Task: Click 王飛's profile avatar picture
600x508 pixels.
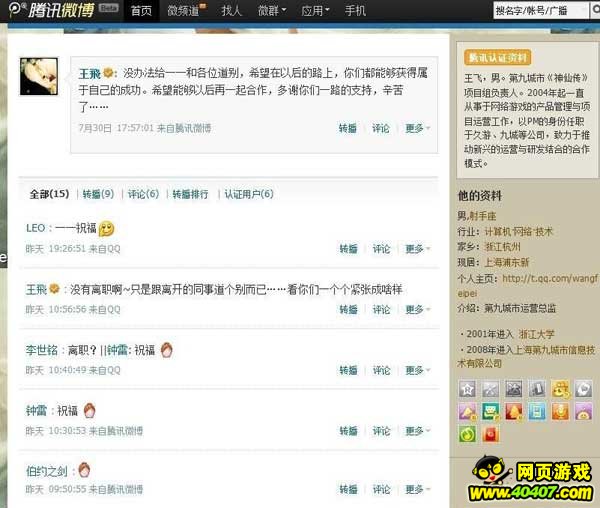Action: tap(39, 76)
